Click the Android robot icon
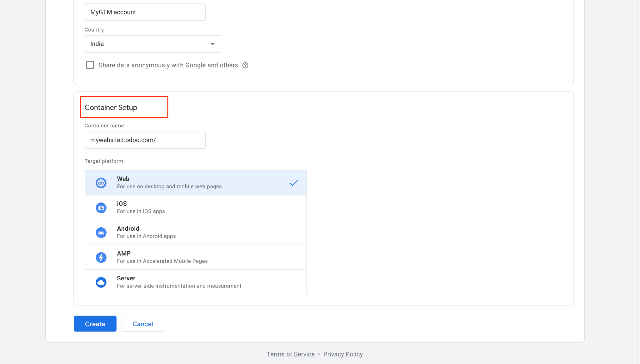Screen dimensions: 640x364 point(101,233)
